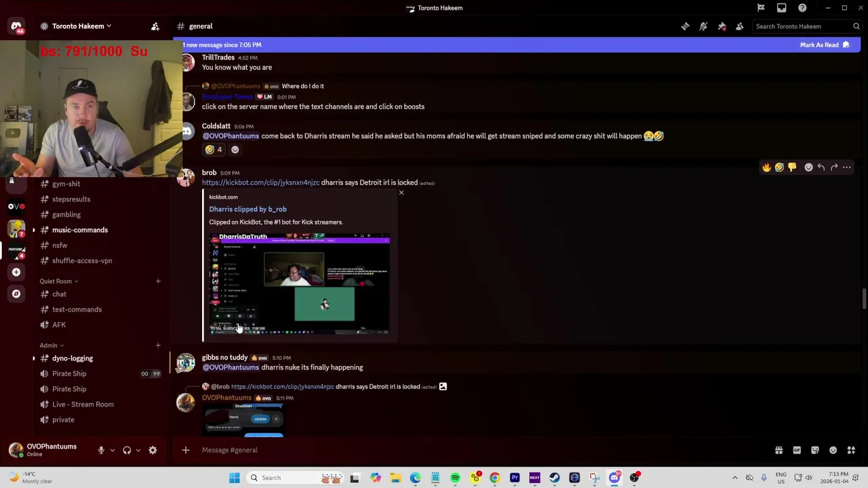Viewport: 868px width, 488px height.
Task: Join the AFK voice channel
Action: pyautogui.click(x=59, y=325)
